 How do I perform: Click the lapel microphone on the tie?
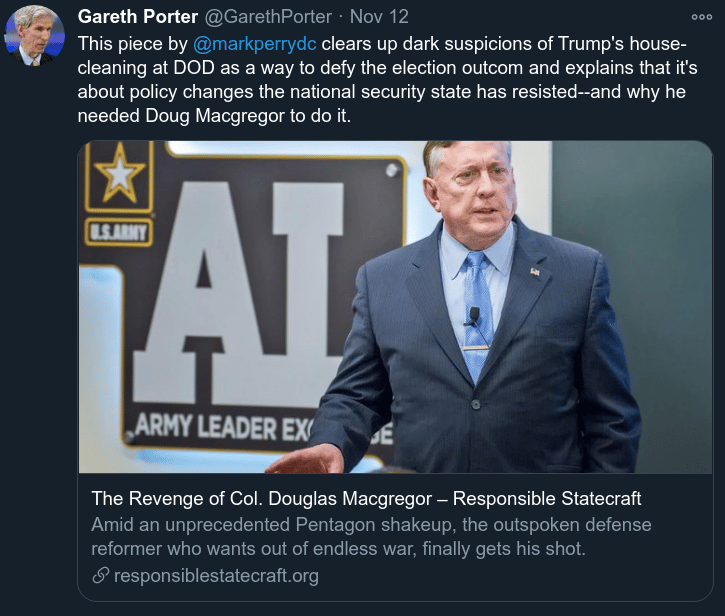click(474, 316)
